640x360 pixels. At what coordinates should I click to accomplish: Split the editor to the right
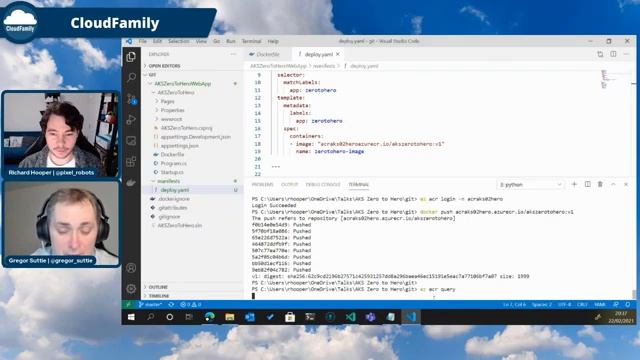point(613,54)
